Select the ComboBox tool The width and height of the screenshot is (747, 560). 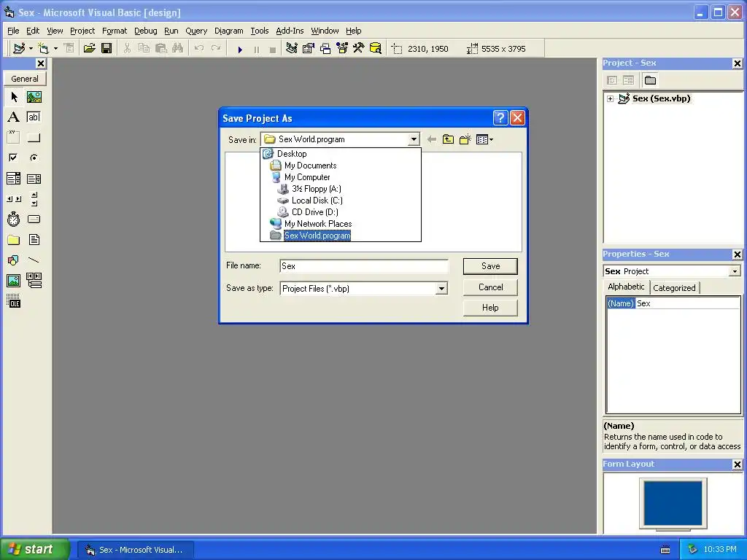[14, 179]
